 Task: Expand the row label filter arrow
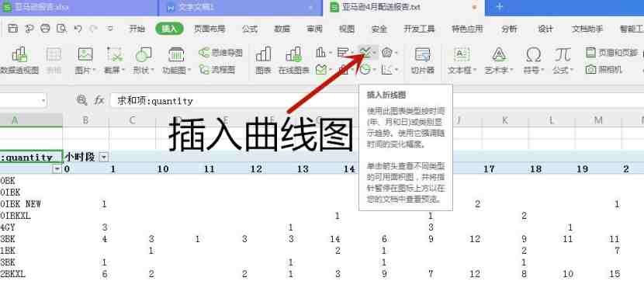click(57, 169)
